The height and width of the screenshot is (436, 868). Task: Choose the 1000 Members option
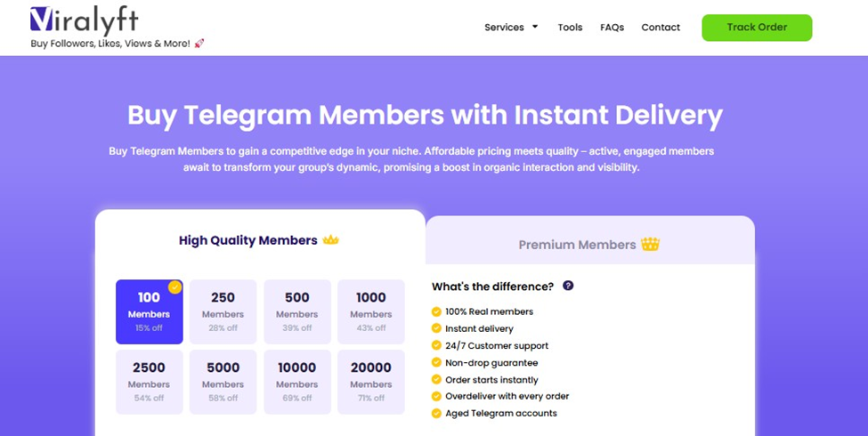coord(371,311)
